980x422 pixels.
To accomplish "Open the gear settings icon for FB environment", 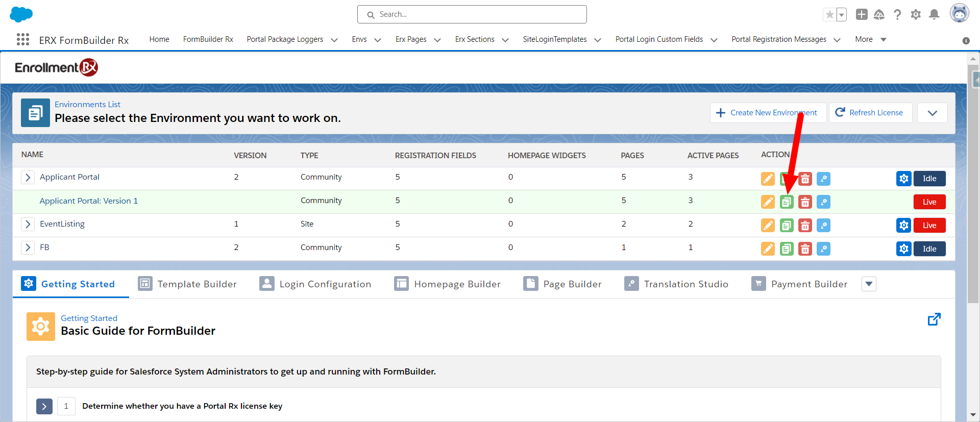I will (x=903, y=249).
